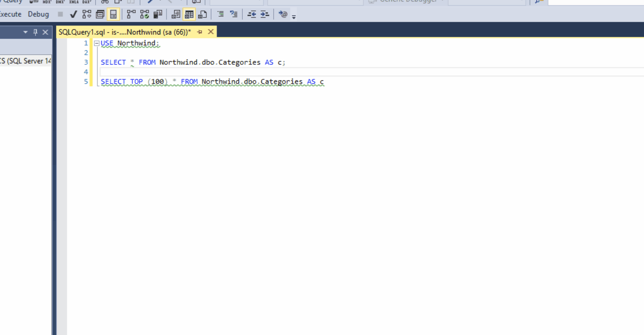644x335 pixels.
Task: Open the toolbar overflow options arrow
Action: tap(294, 16)
